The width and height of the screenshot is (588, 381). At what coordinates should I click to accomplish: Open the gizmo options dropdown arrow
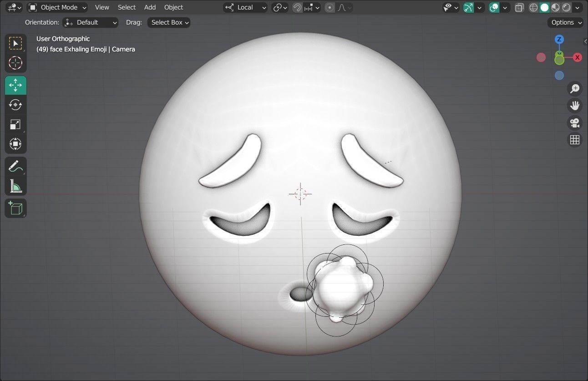(479, 7)
